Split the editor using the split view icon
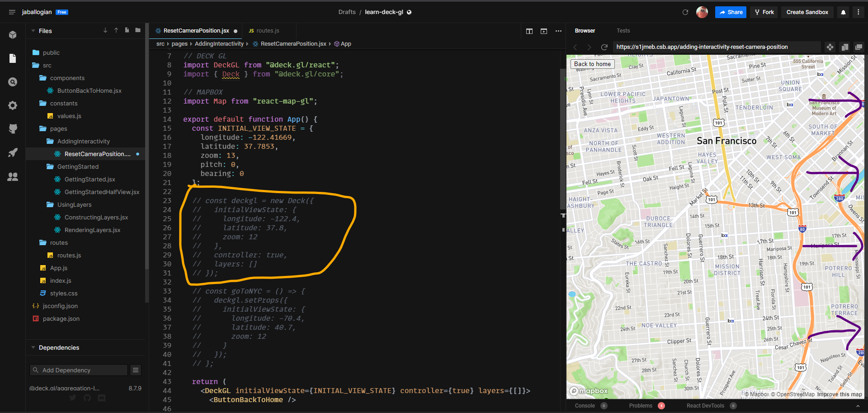 (x=529, y=31)
